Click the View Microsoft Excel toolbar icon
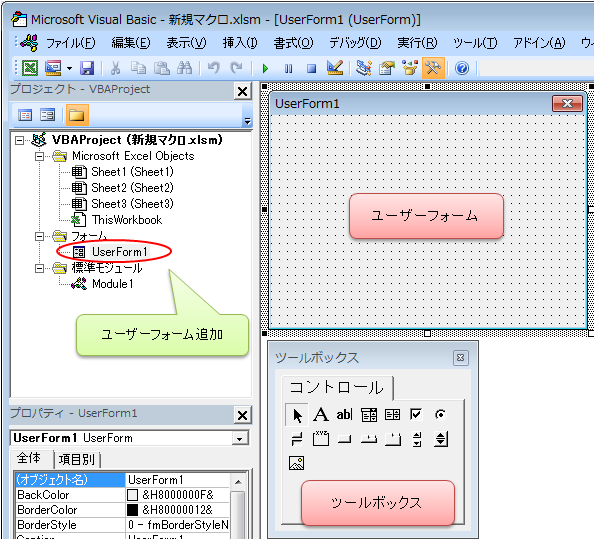This screenshot has width=595, height=540. click(x=30, y=68)
